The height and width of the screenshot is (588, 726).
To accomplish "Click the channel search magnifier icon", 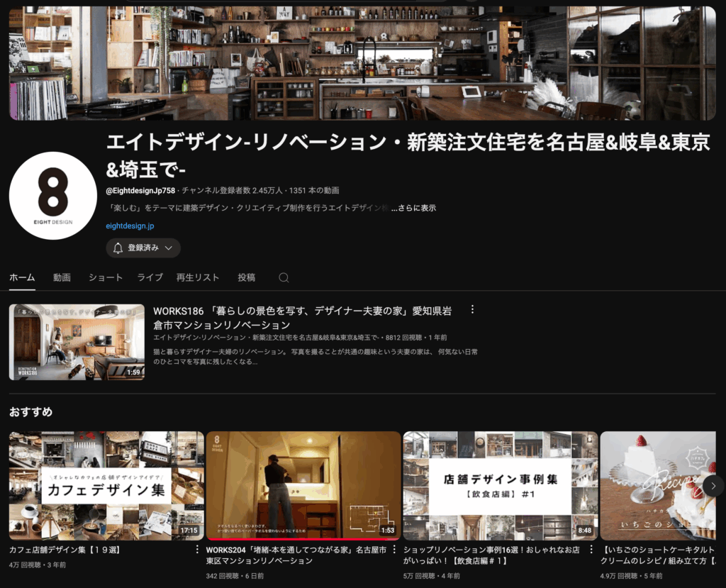I will [284, 278].
